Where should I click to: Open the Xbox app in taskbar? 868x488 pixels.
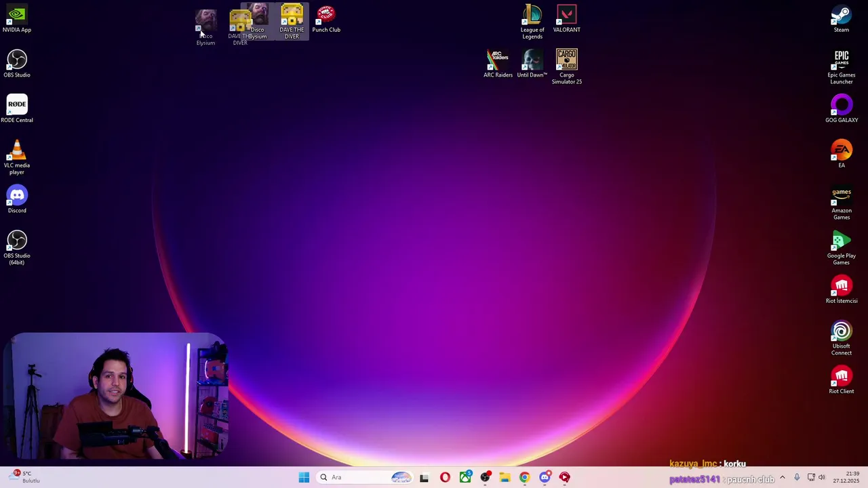coord(465,477)
